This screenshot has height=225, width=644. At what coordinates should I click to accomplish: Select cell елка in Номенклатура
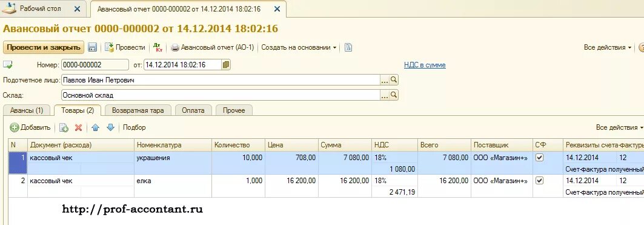pos(173,181)
